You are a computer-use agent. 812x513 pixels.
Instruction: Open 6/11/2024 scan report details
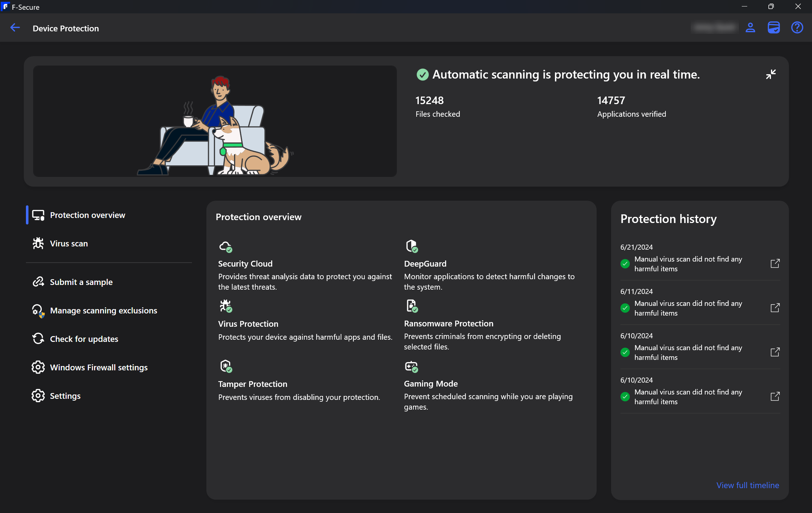click(775, 308)
